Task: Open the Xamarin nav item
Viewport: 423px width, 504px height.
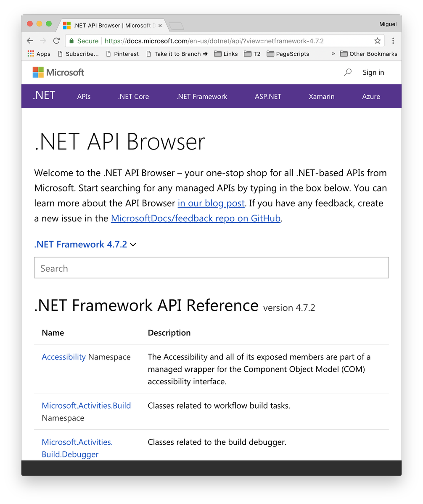Action: pyautogui.click(x=322, y=96)
